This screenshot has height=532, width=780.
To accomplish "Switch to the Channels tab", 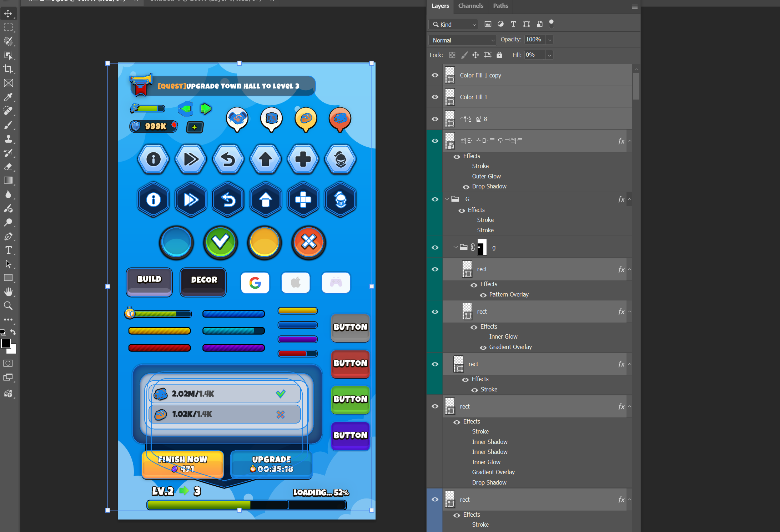I will [470, 6].
